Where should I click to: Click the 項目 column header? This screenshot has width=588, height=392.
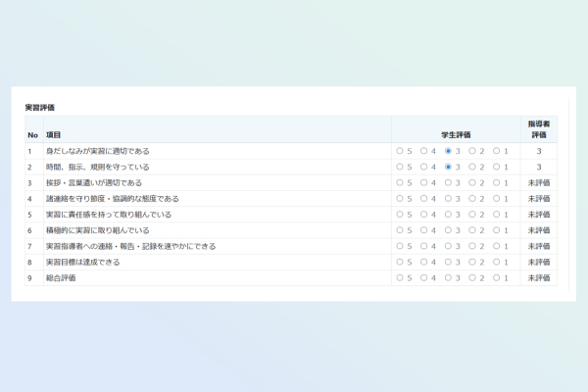[53, 134]
